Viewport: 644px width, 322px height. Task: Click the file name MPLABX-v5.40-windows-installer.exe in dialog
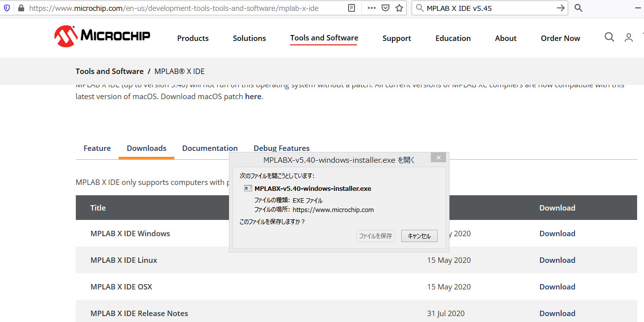pyautogui.click(x=313, y=188)
